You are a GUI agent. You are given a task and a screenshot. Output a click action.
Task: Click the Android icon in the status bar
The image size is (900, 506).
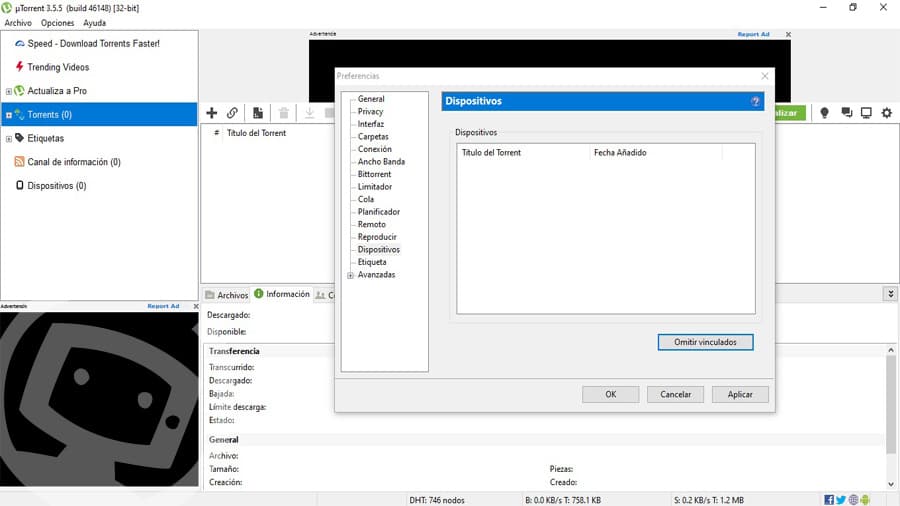(x=865, y=500)
